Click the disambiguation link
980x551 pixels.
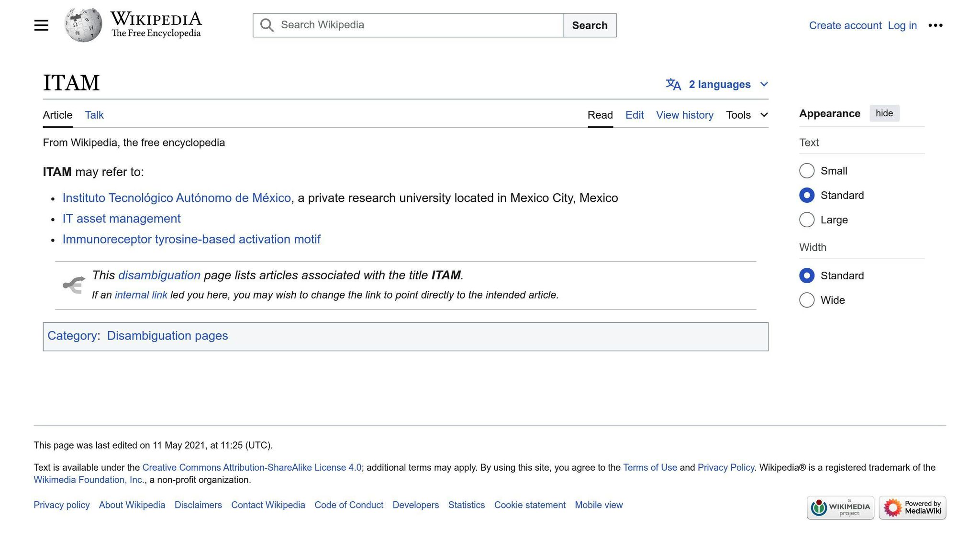point(159,275)
